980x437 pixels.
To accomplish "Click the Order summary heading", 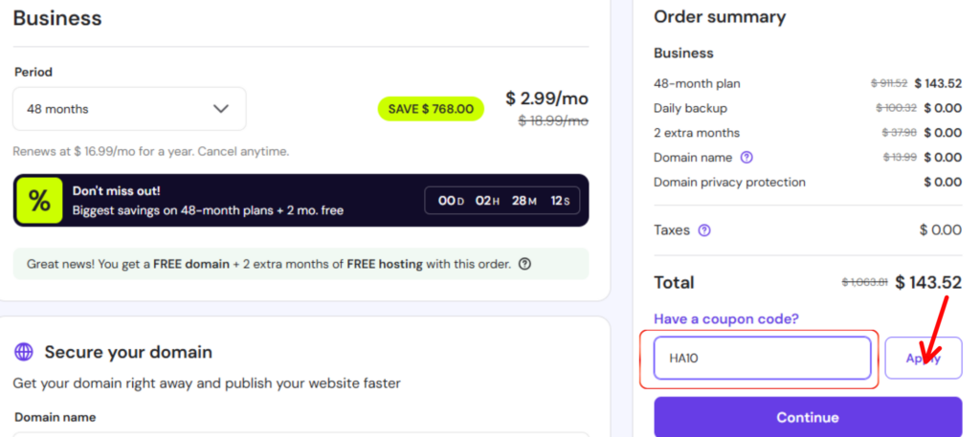I will pos(719,17).
